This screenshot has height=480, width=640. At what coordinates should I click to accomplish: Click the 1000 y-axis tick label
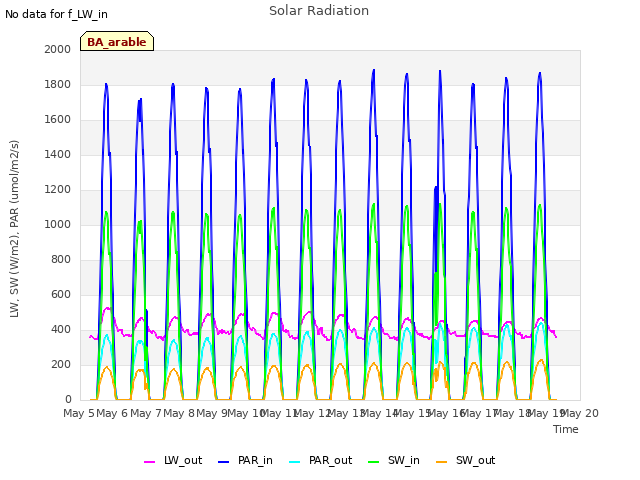pyautogui.click(x=58, y=224)
